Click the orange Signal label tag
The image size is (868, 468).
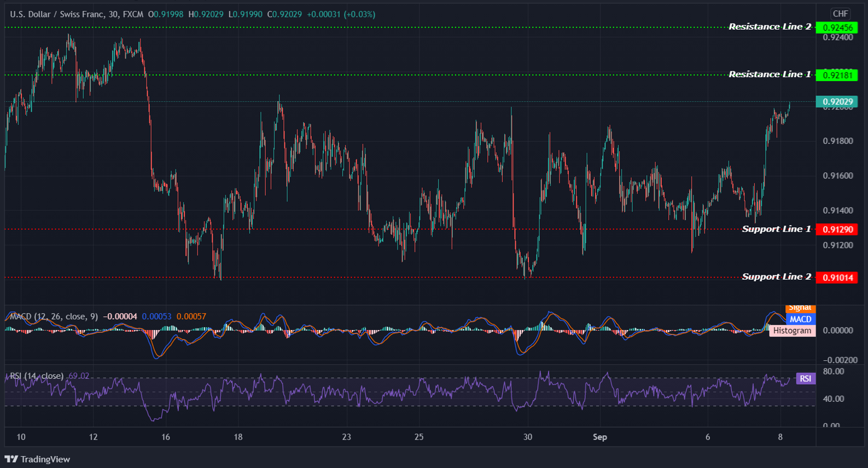pyautogui.click(x=800, y=308)
